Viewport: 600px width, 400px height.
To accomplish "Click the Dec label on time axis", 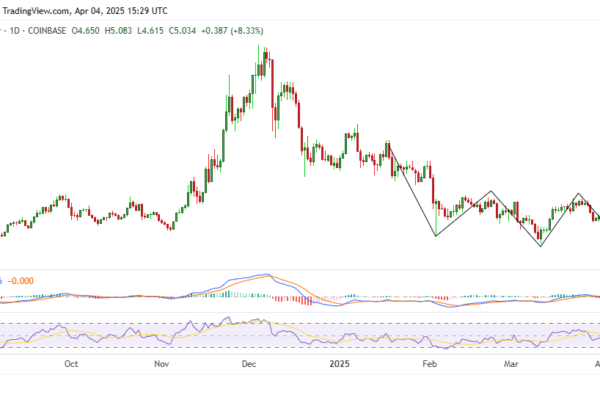I will [252, 365].
